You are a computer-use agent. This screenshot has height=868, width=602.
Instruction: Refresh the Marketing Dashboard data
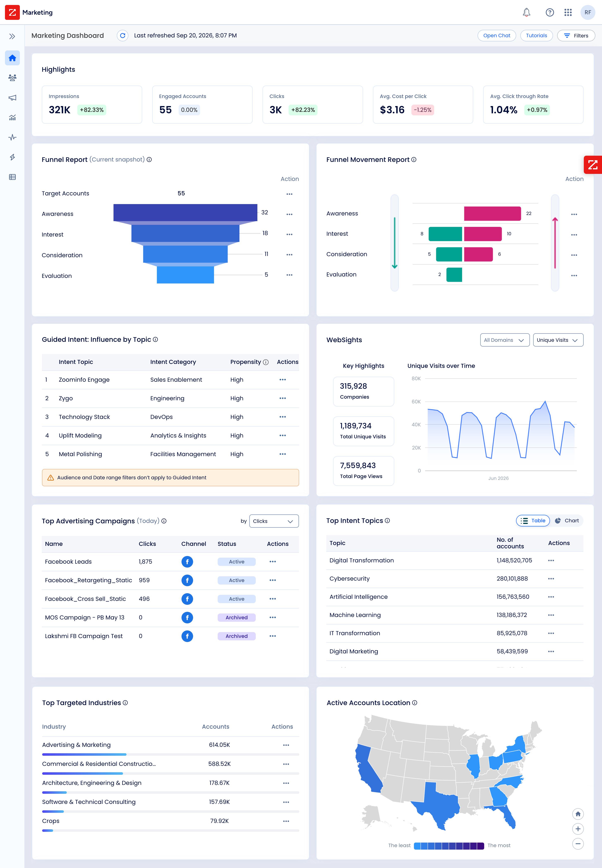pyautogui.click(x=123, y=35)
